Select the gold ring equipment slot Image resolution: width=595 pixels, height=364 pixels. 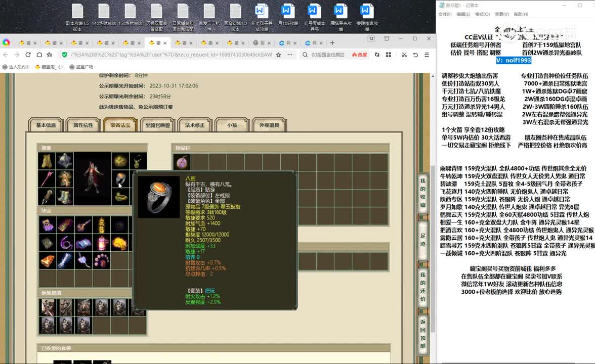click(x=120, y=196)
